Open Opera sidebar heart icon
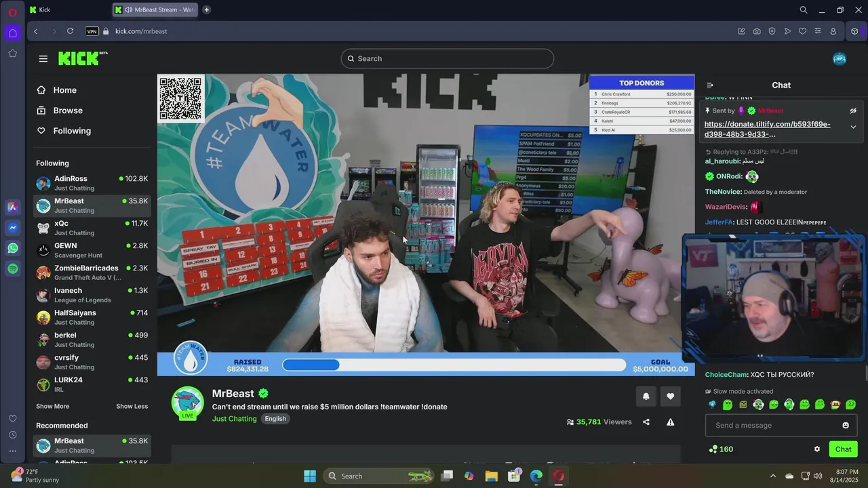This screenshot has height=488, width=868. click(x=12, y=419)
